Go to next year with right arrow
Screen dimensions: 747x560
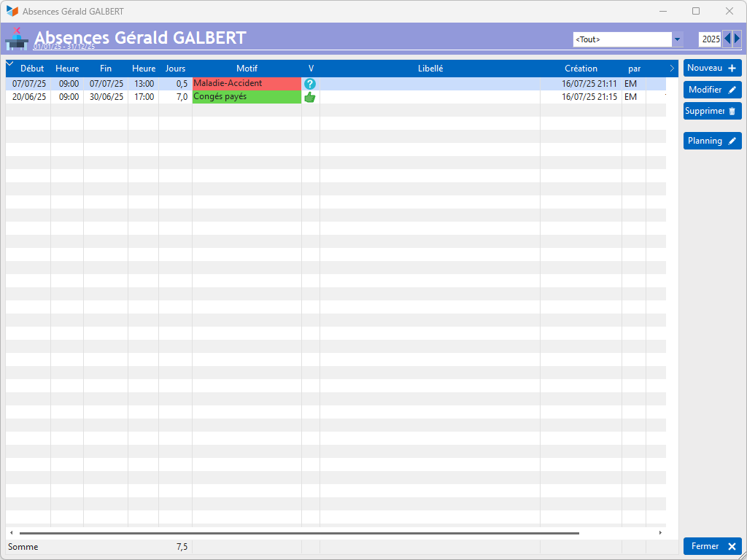click(737, 39)
